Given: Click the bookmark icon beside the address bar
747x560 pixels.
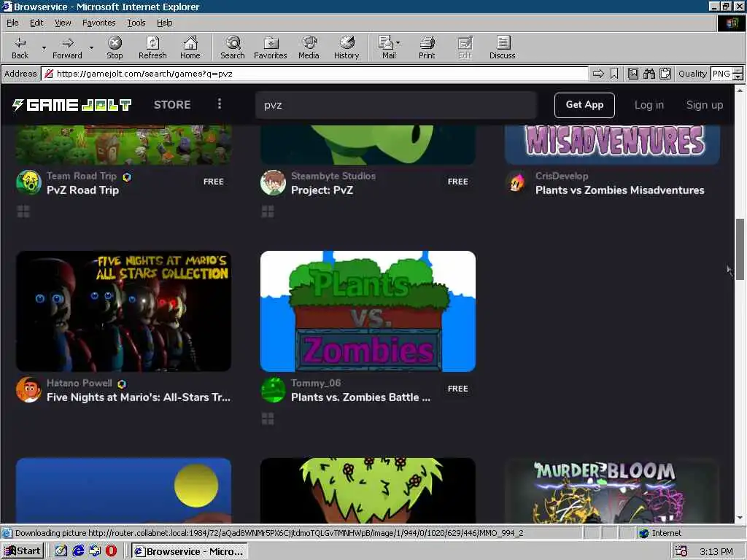Looking at the screenshot, I should 614,74.
